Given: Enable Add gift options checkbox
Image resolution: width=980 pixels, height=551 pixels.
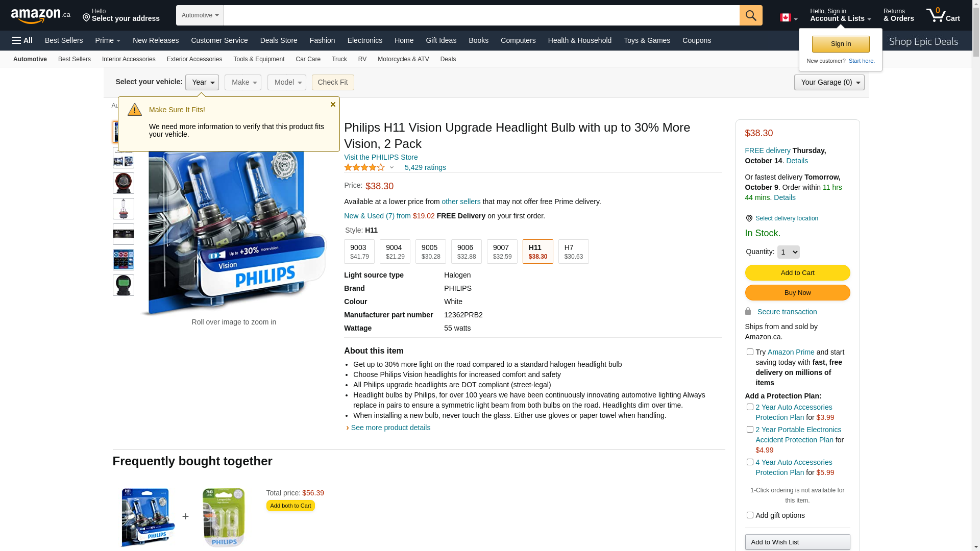Looking at the screenshot, I should [750, 515].
